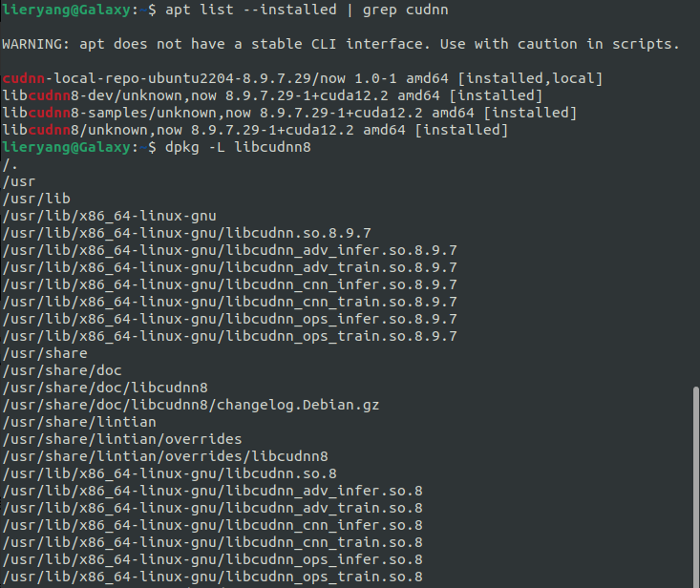This screenshot has width=700, height=588.
Task: Click the scrollbar track above the thumb
Action: point(695,193)
